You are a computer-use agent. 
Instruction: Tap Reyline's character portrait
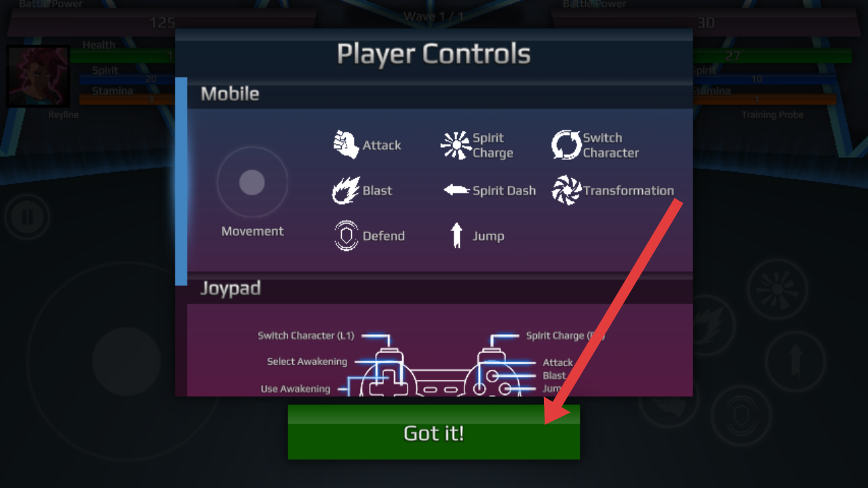click(39, 77)
